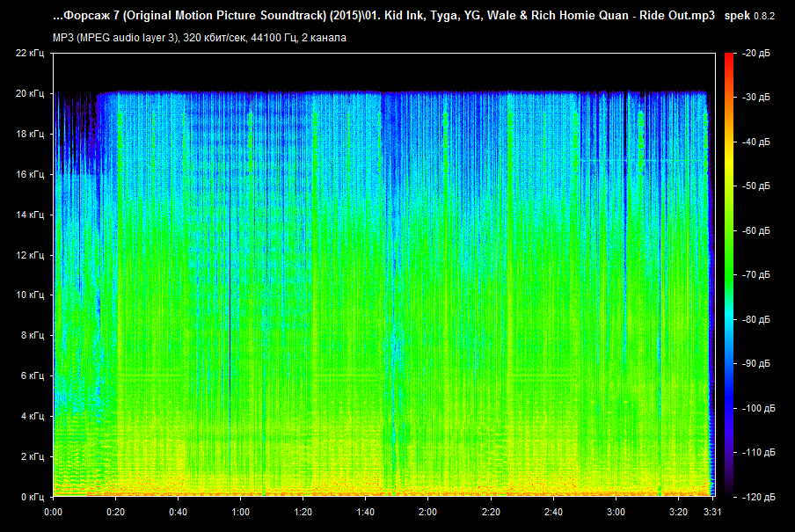This screenshot has width=795, height=532.
Task: Click the 16 кГц frequency axis label
Action: (30, 174)
